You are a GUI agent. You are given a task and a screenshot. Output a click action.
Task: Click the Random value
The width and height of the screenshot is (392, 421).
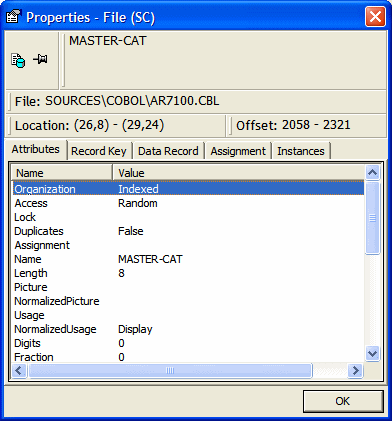(137, 203)
